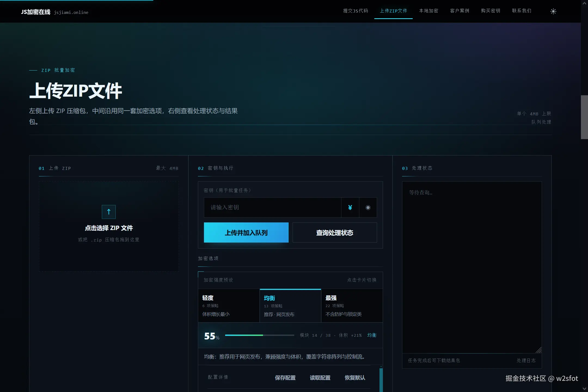Click 读取配置 button
The width and height of the screenshot is (588, 392).
tap(320, 378)
